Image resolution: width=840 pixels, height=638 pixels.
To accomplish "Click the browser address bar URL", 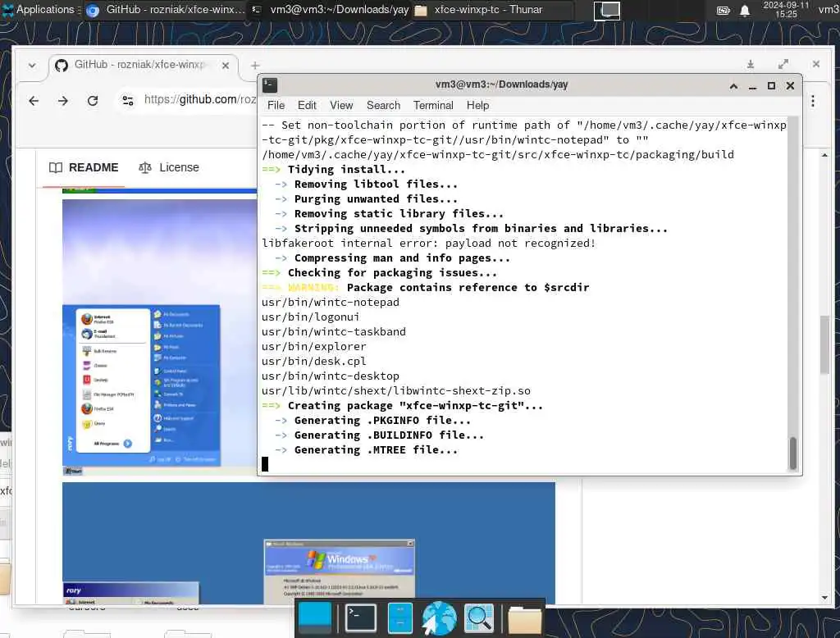I will click(199, 100).
